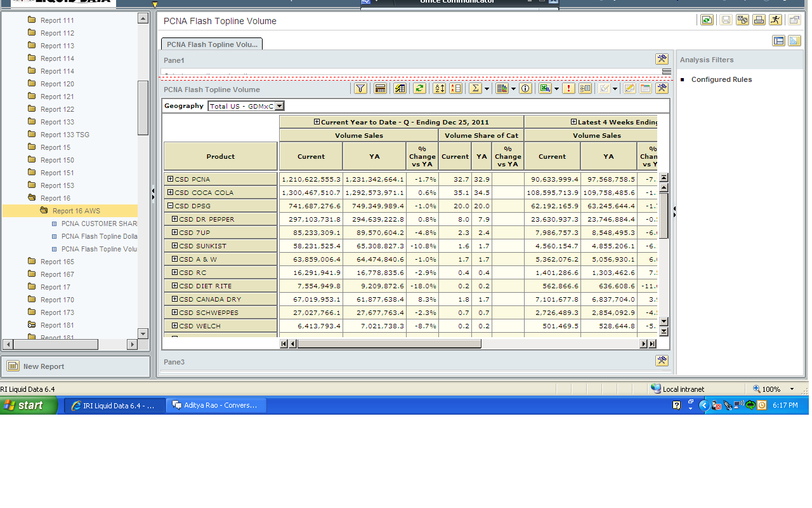Viewport: 812px width, 508px height.
Task: Click the window properties icon in pane toolbar
Action: 645,88
